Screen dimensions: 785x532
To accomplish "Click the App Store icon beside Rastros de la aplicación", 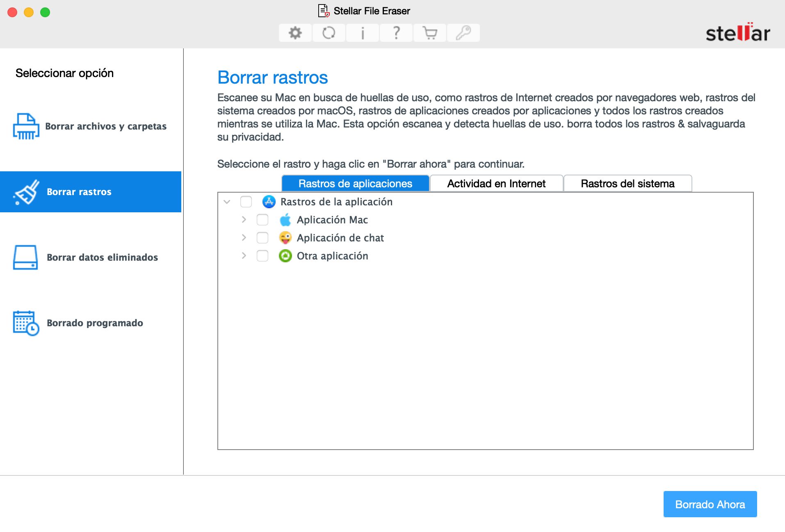I will pos(269,202).
